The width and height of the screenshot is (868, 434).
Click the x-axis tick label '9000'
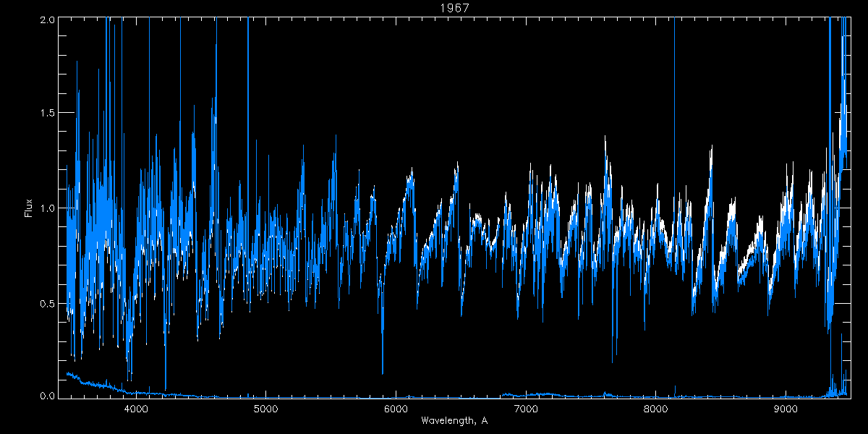[x=786, y=408]
